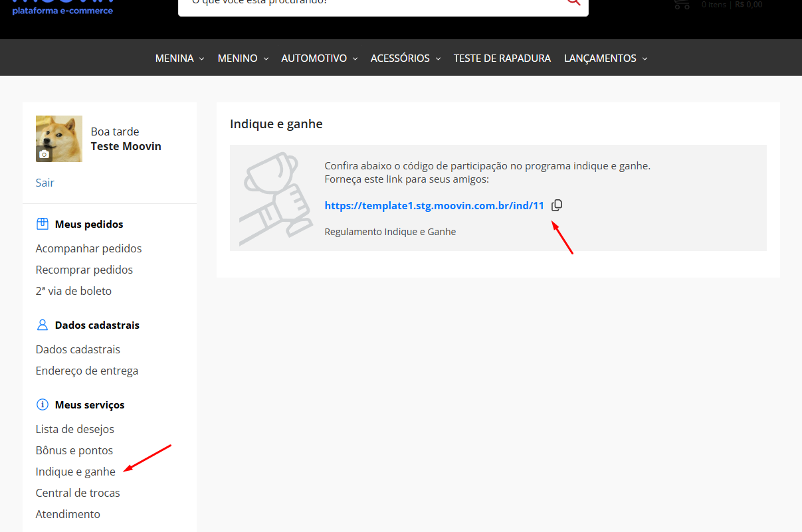Open the MENINO category menu
802x532 pixels.
pyautogui.click(x=243, y=58)
